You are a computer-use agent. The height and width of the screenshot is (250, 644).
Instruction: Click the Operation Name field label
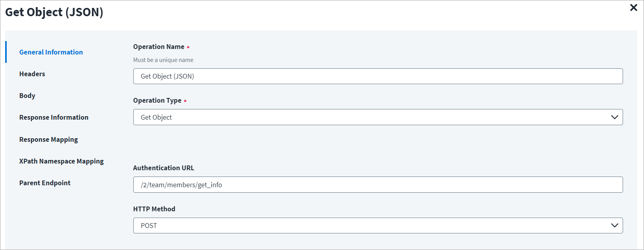pos(159,47)
